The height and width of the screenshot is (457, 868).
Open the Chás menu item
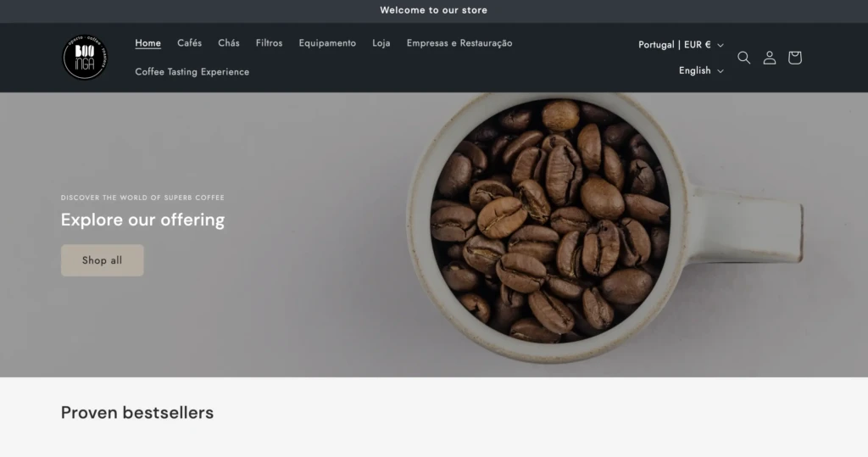pyautogui.click(x=229, y=43)
